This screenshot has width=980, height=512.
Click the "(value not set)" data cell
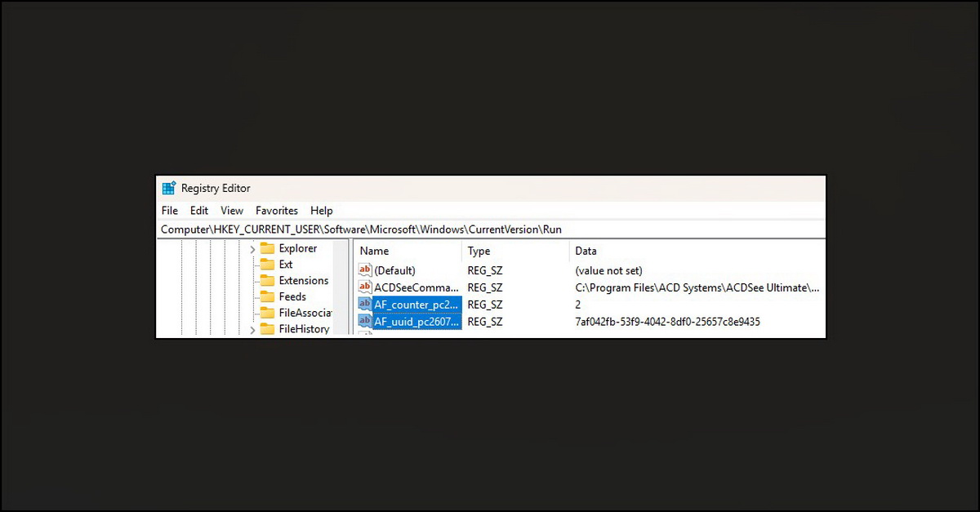point(608,270)
